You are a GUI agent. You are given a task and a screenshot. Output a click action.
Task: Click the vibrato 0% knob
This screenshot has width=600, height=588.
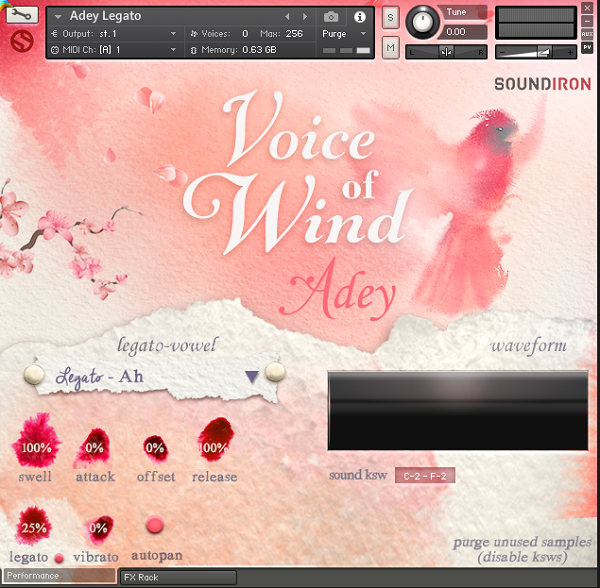click(x=98, y=529)
